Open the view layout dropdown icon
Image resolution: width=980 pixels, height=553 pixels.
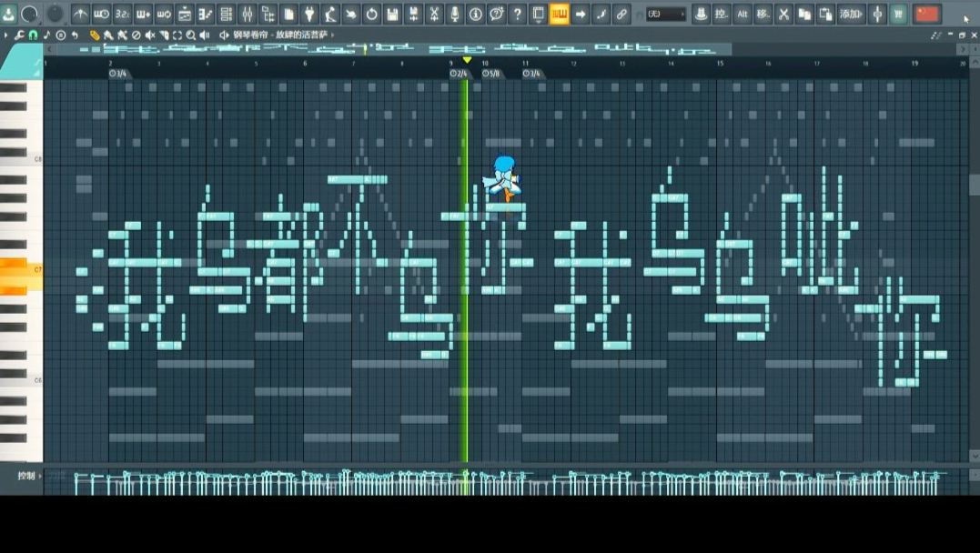(538, 14)
